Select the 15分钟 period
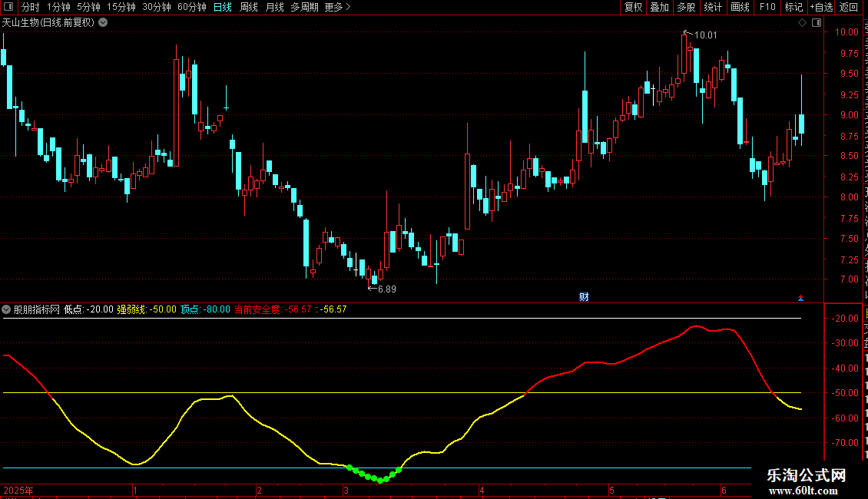868x499 pixels. (x=121, y=7)
